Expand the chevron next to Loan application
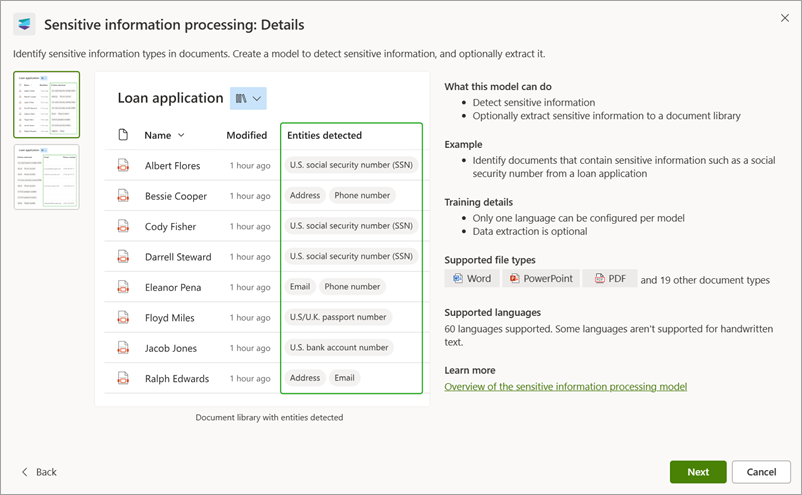The height and width of the screenshot is (495, 802). (x=257, y=98)
